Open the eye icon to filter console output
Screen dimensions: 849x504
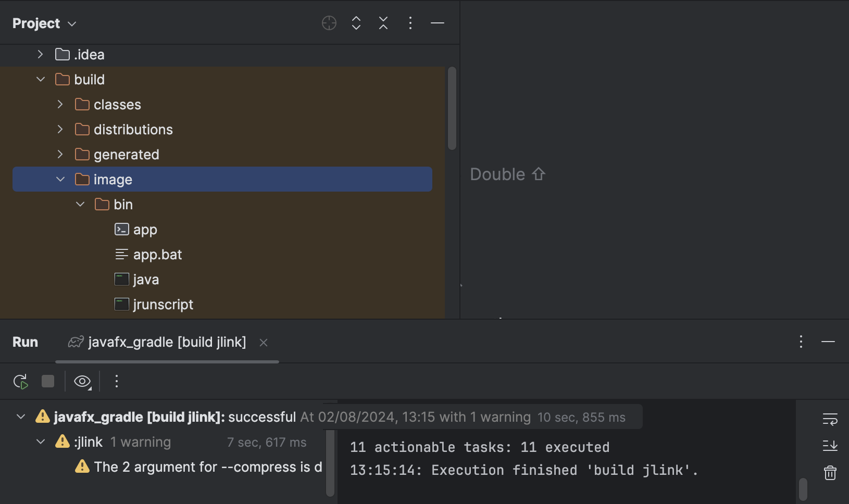click(81, 381)
